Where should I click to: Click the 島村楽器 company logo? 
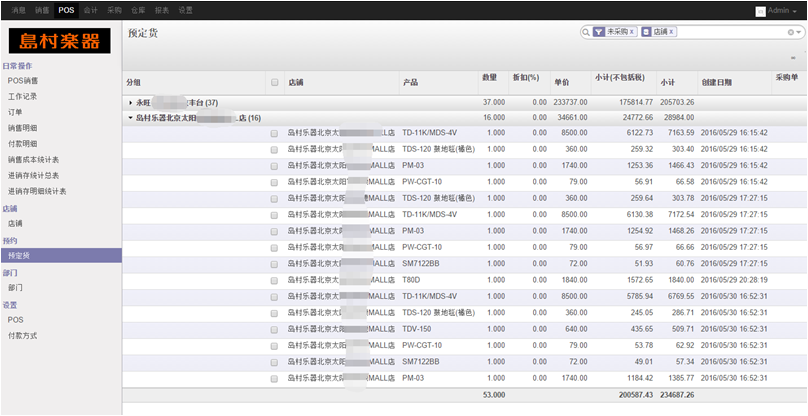click(x=60, y=41)
